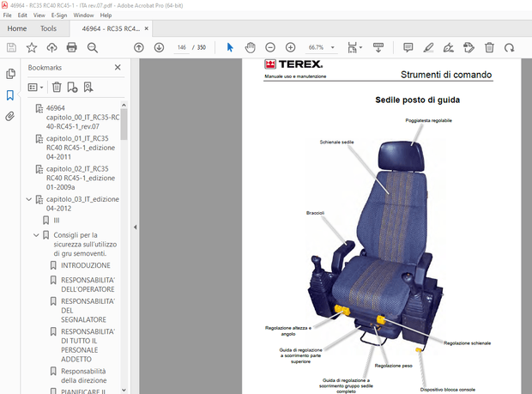Select the bookmark named III
Screen dimensions: 532x394
(57, 221)
